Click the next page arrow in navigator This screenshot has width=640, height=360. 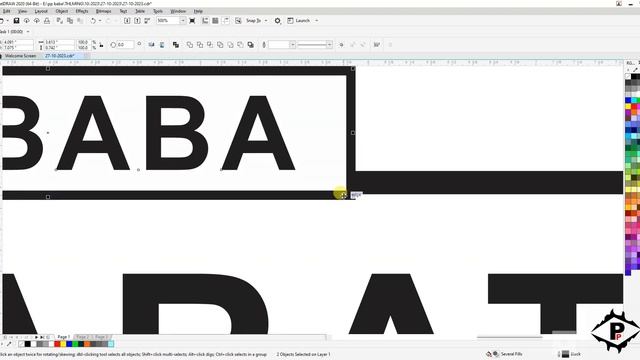click(x=36, y=338)
